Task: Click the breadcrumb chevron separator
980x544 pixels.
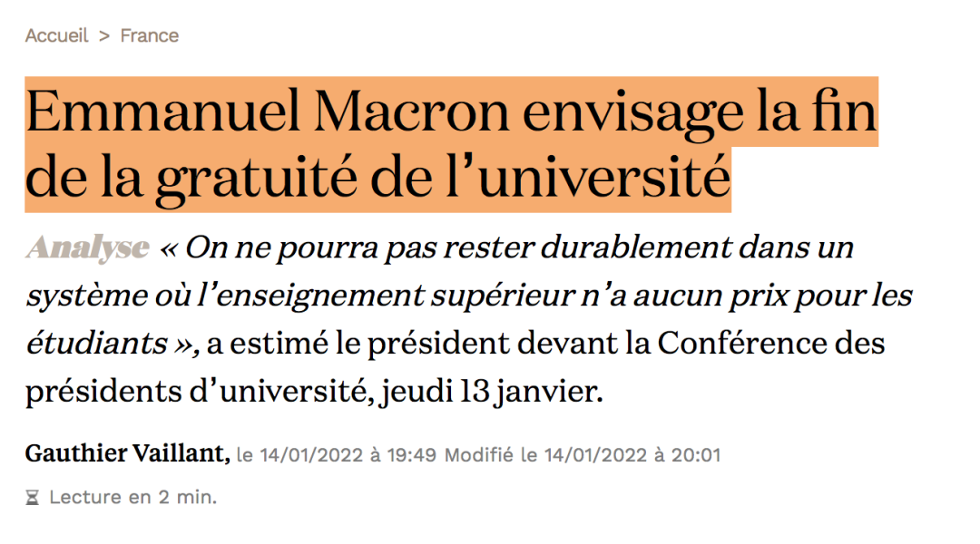Action: click(104, 35)
